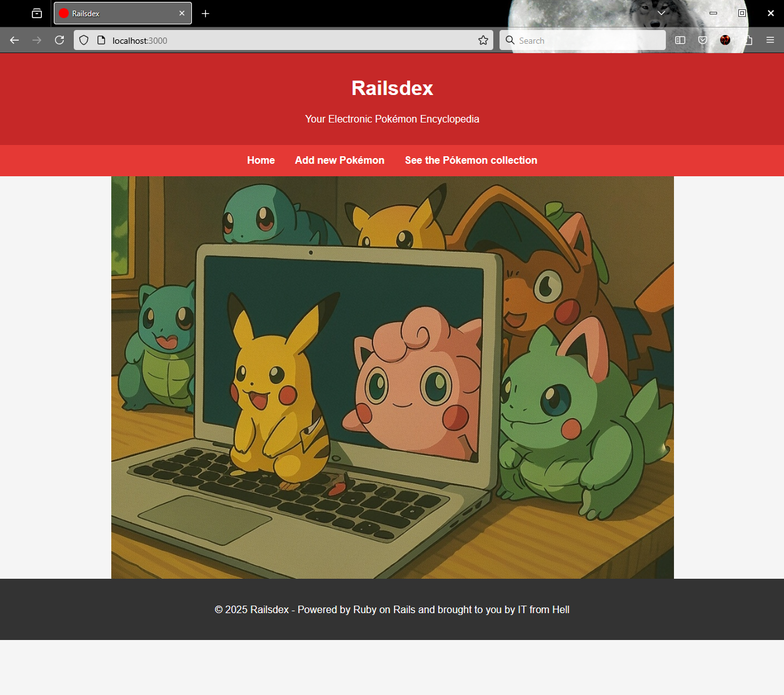Screen dimensions: 784x695
Task: Open Add new Pokémon link
Action: coord(339,160)
